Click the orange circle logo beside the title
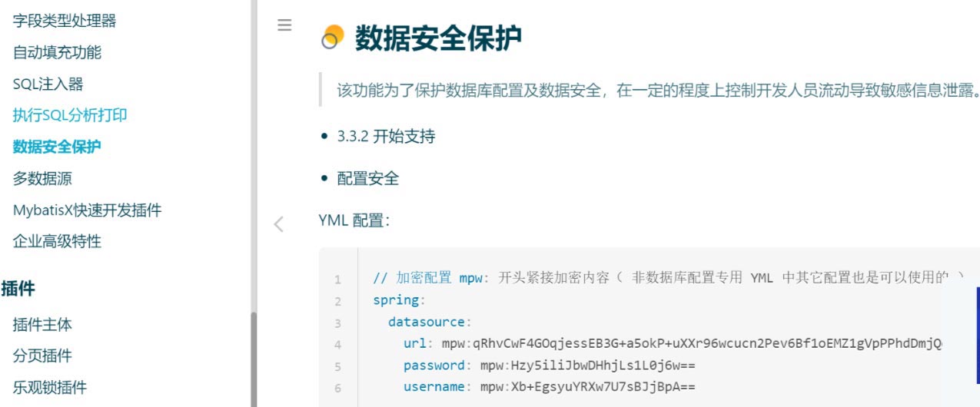The image size is (980, 407). pos(332,37)
